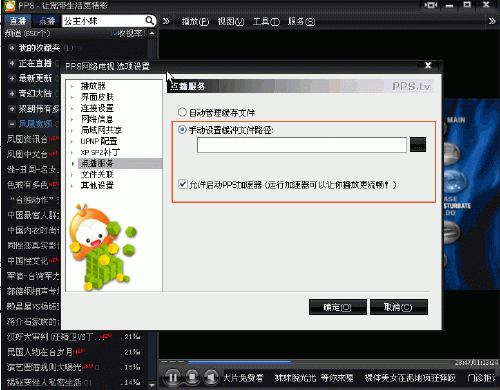
Task: Click into the cache path input field
Action: click(302, 145)
